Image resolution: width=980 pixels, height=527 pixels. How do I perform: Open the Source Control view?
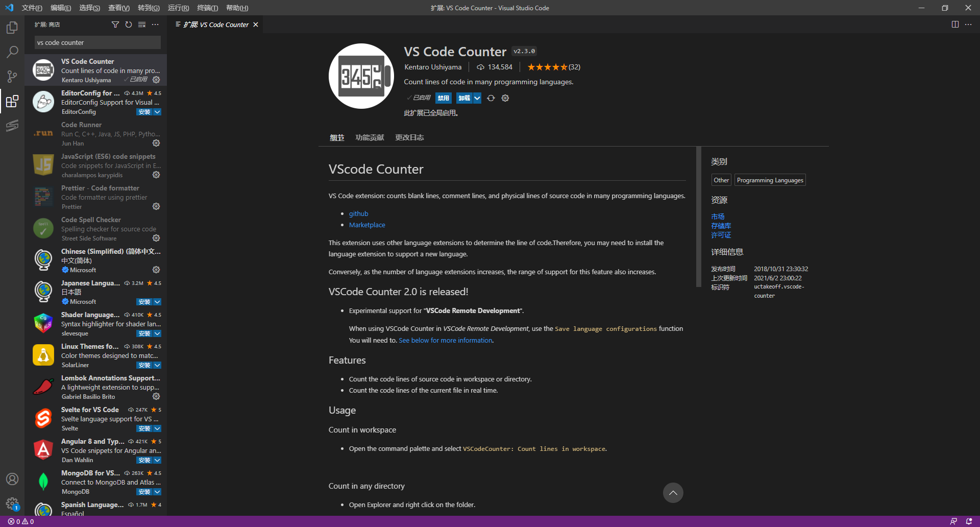(x=12, y=76)
